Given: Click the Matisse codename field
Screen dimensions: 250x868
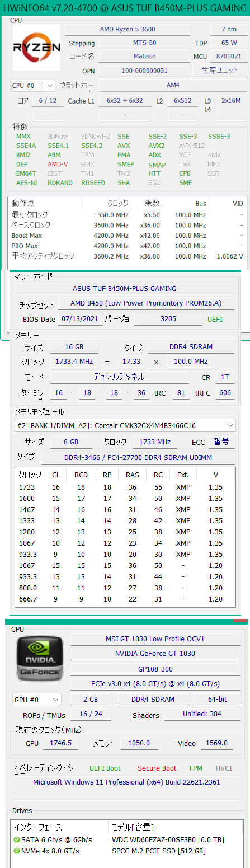Looking at the screenshot, I should 144,57.
